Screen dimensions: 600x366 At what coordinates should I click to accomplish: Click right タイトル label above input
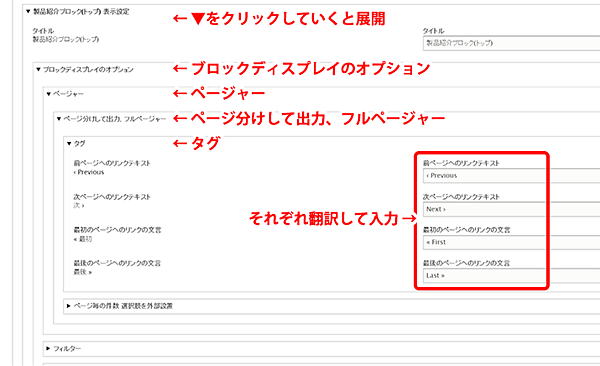point(434,31)
